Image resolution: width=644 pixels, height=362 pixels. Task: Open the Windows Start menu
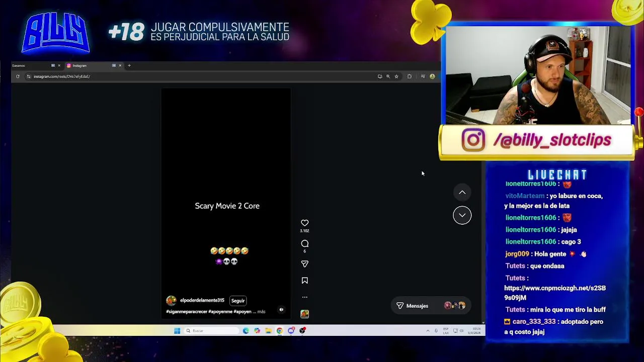point(177,330)
